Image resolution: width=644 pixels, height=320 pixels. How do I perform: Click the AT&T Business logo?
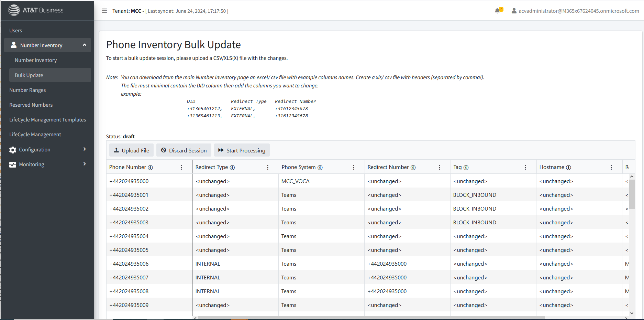click(x=36, y=10)
